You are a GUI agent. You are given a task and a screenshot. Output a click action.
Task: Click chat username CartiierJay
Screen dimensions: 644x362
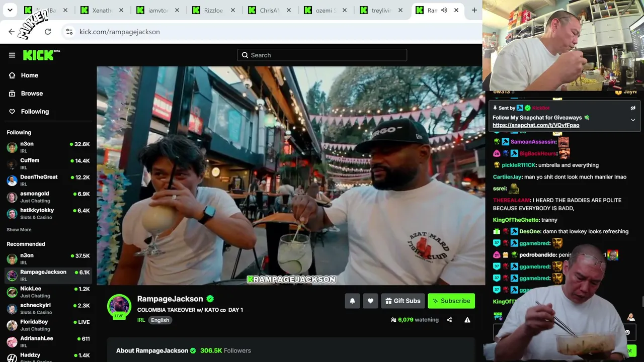pyautogui.click(x=507, y=177)
